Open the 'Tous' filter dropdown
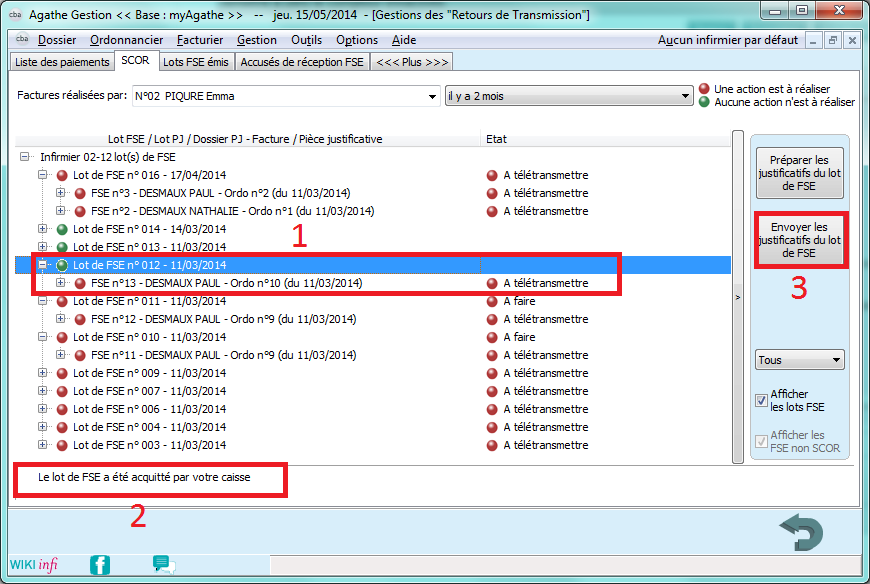This screenshot has width=870, height=584. point(800,360)
